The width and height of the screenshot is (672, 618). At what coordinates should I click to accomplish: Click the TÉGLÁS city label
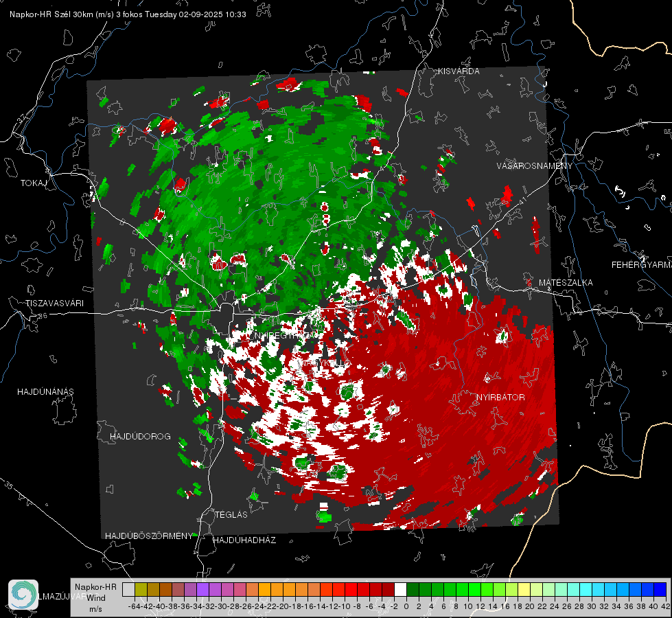click(x=231, y=514)
